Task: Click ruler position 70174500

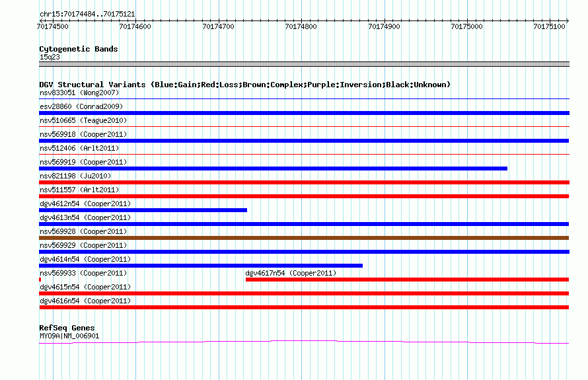Action: pos(52,26)
